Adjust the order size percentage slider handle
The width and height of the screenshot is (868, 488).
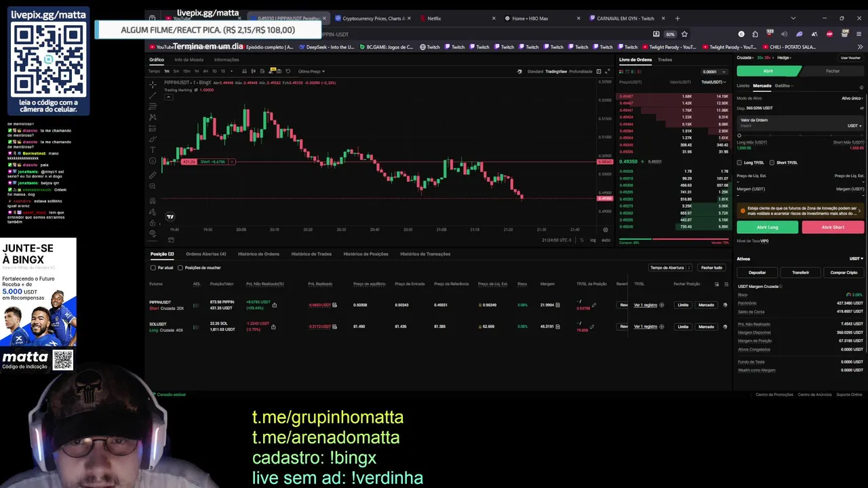coord(739,136)
